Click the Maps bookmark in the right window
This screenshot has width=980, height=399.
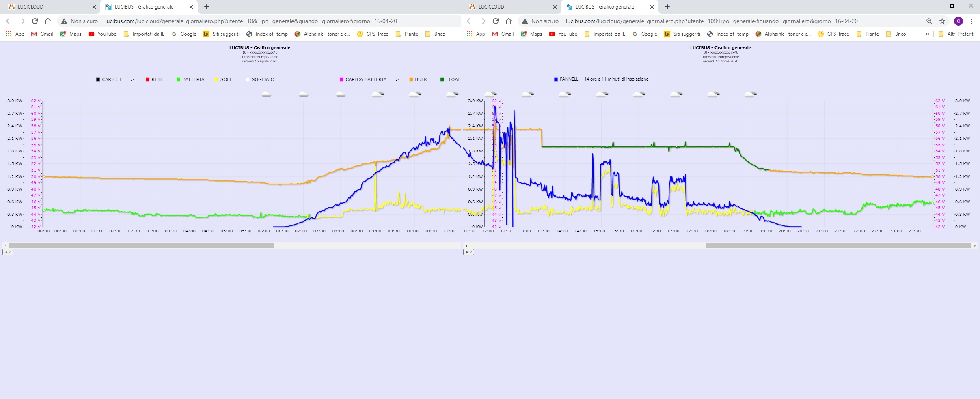(531, 34)
